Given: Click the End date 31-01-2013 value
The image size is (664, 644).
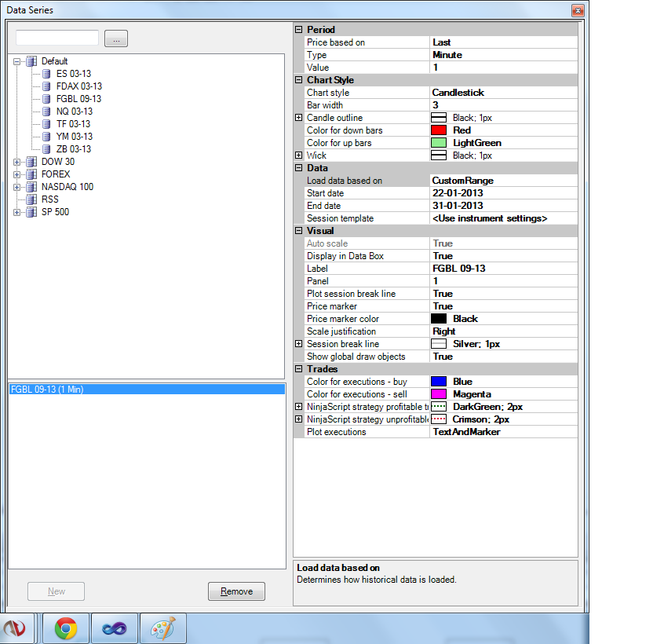Looking at the screenshot, I should 504,206.
